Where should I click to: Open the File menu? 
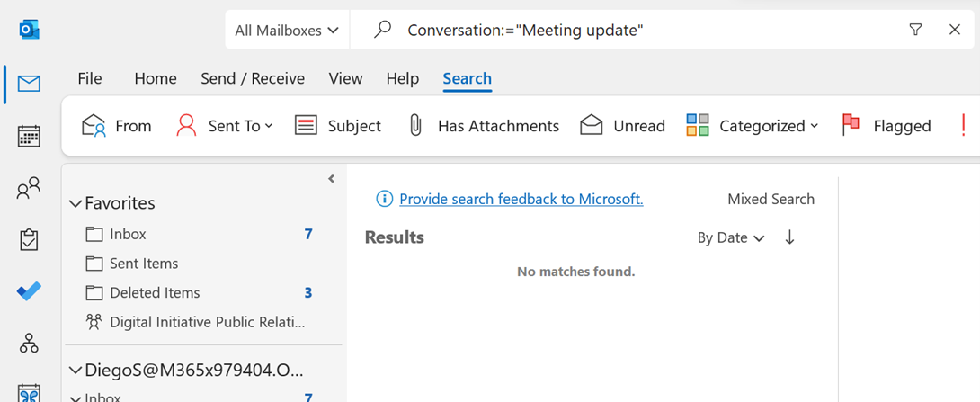(90, 78)
